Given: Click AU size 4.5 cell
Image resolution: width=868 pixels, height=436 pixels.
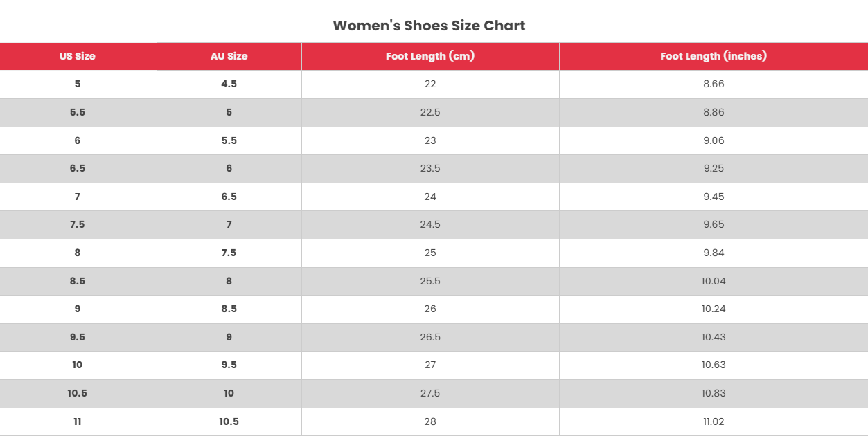Looking at the screenshot, I should tap(229, 84).
